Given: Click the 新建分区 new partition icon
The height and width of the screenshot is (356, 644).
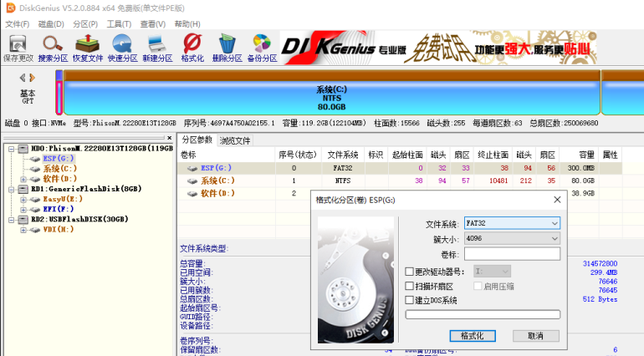Looking at the screenshot, I should pyautogui.click(x=156, y=47).
